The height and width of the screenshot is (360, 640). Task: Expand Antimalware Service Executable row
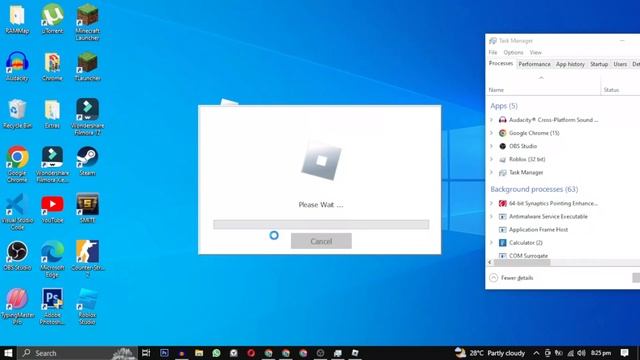click(491, 216)
